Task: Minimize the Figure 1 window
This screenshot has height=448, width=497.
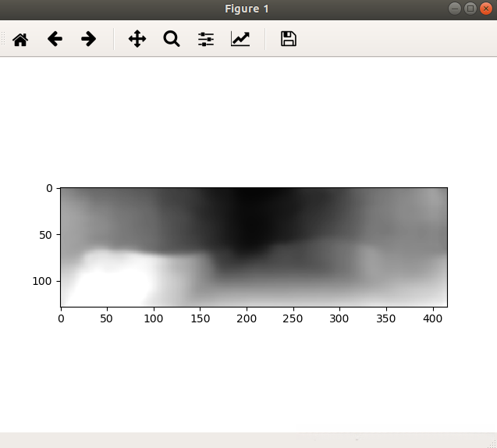Action: coord(455,9)
